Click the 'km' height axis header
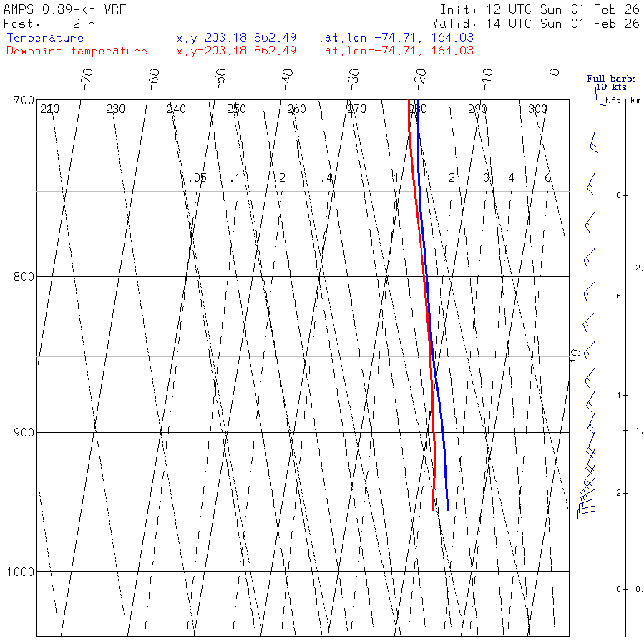This screenshot has height=644, width=644. point(636,100)
